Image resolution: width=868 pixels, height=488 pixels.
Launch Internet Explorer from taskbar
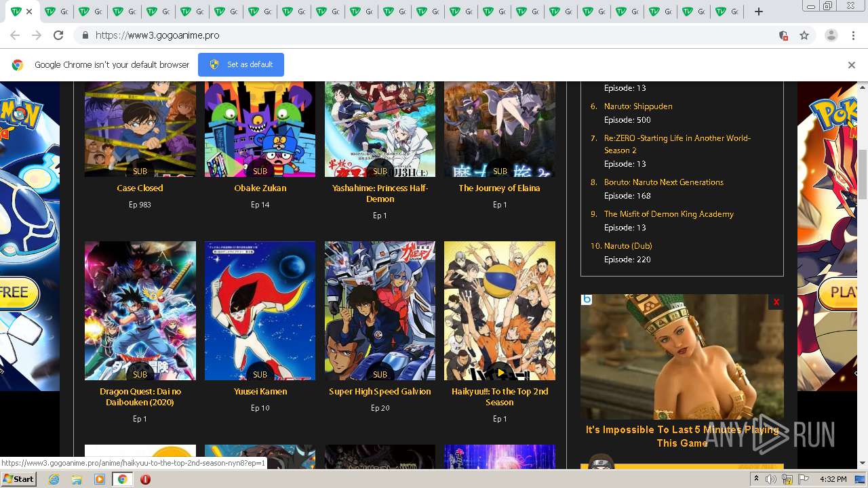(54, 479)
